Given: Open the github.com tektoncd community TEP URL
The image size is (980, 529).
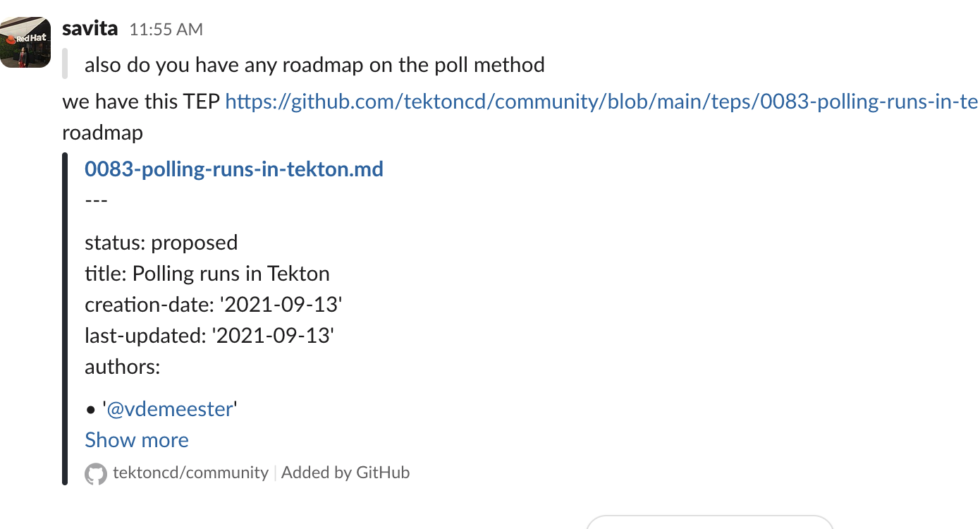Looking at the screenshot, I should [x=601, y=102].
